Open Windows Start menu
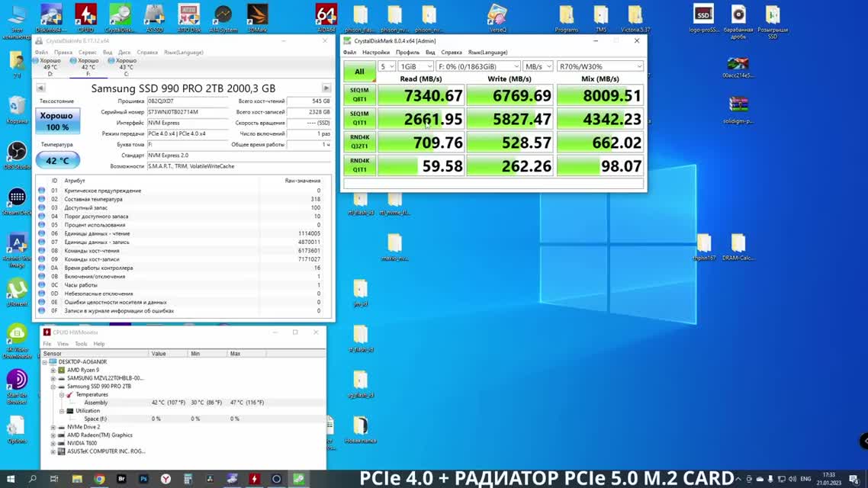Image resolution: width=868 pixels, height=488 pixels. pos(11,479)
